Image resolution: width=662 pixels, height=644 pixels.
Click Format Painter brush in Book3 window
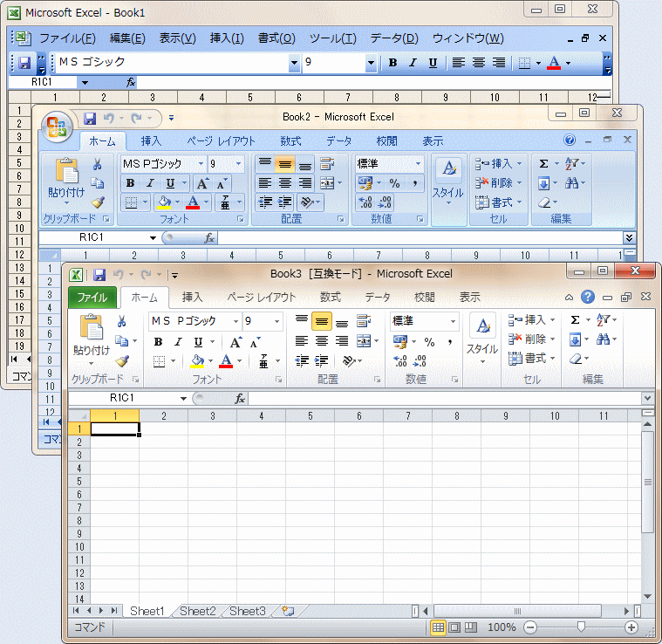(121, 361)
